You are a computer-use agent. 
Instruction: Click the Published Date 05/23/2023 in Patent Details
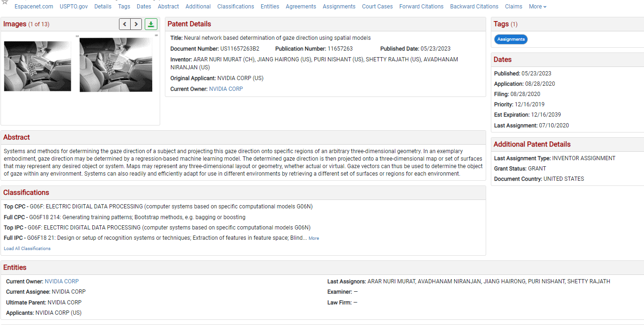[x=436, y=49]
